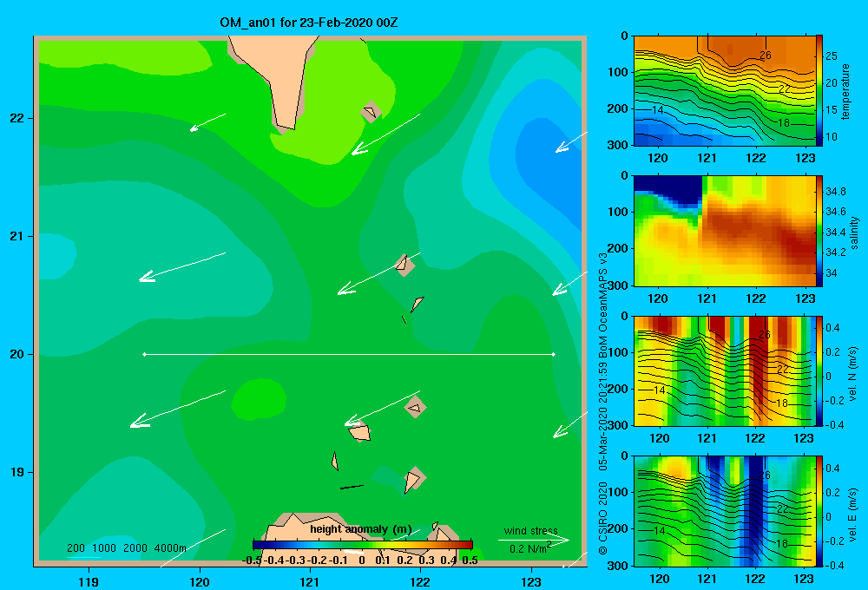Click contour label 18 in temperature panel
This screenshot has width=868, height=590.
783,123
